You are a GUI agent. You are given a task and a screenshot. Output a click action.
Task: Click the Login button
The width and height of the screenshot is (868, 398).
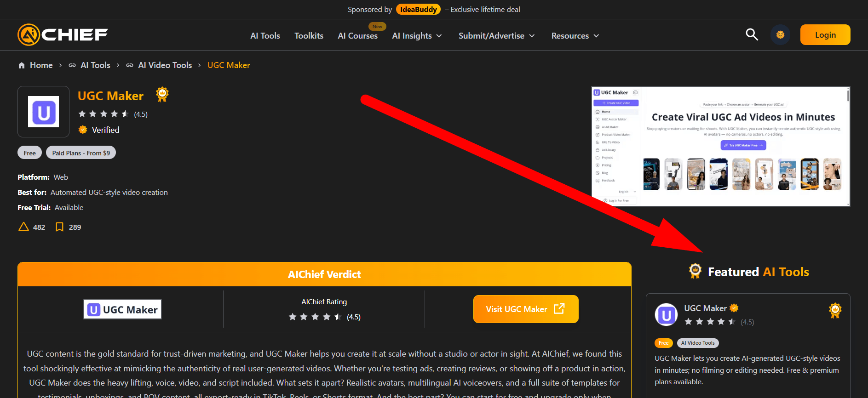(825, 35)
